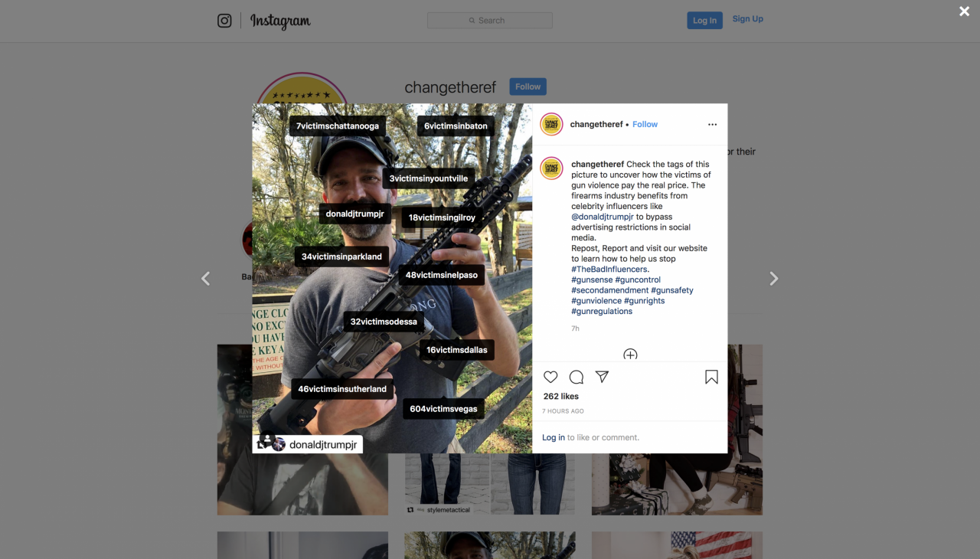Click the Log In button in header
This screenshot has height=559, width=980.
point(704,21)
